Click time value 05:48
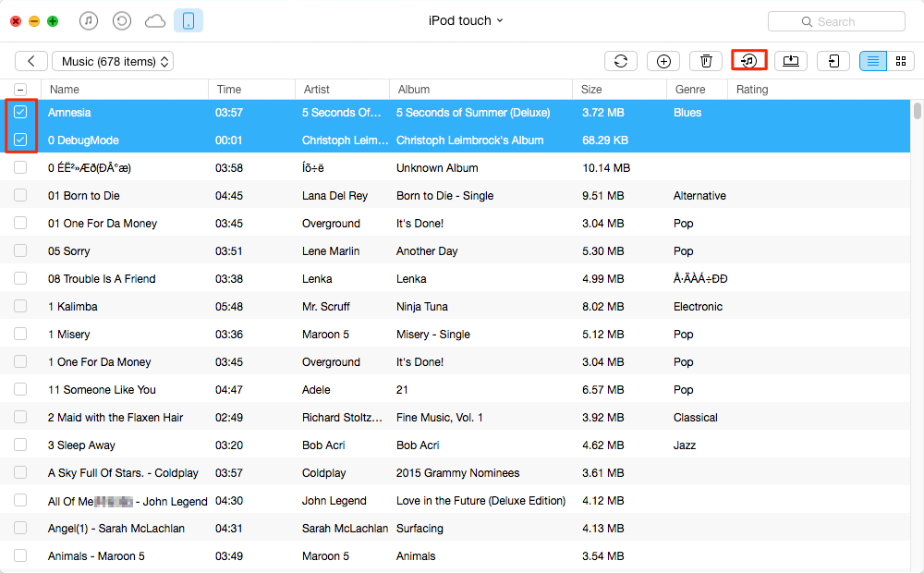Screen dimensions: 924x573 tap(229, 307)
